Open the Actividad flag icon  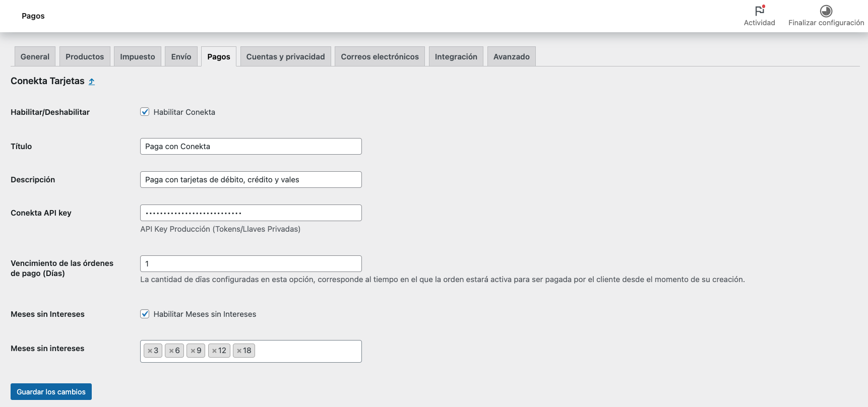tap(759, 11)
